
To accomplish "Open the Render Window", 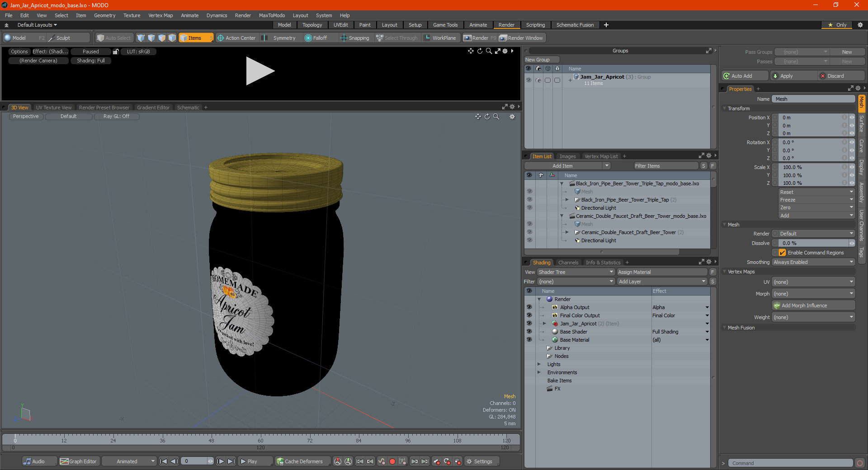I will pyautogui.click(x=521, y=38).
